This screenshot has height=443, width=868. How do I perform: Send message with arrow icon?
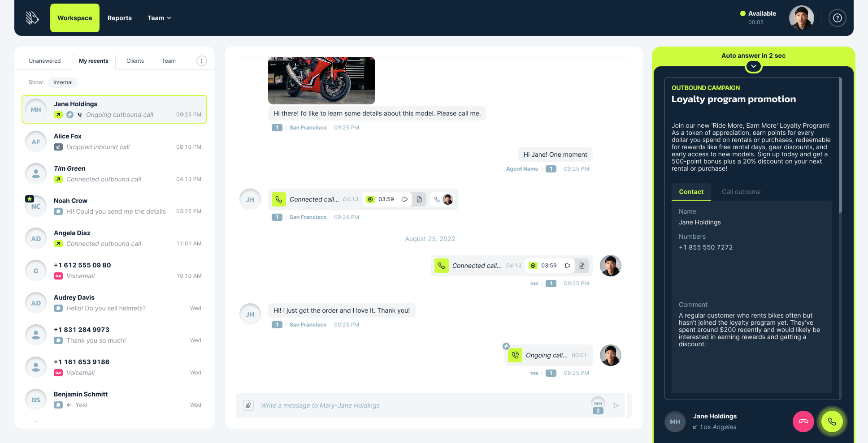616,405
